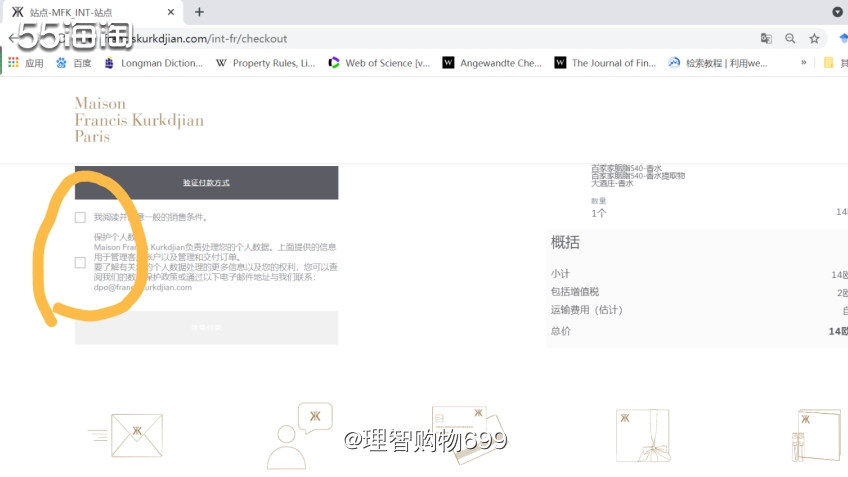Open the 应用 apps shortcut
848x477 pixels.
click(x=26, y=63)
